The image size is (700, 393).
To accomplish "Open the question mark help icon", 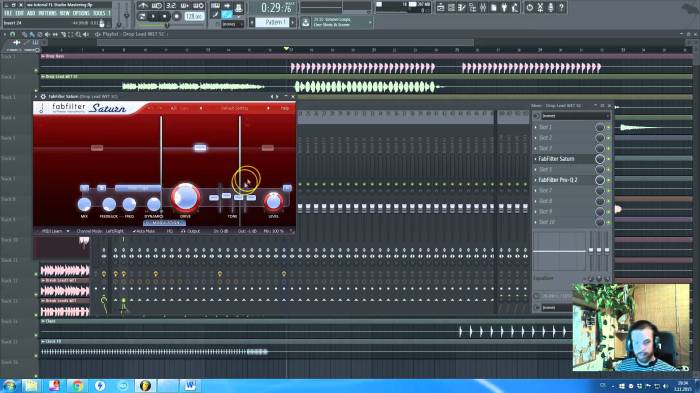I will click(562, 7).
